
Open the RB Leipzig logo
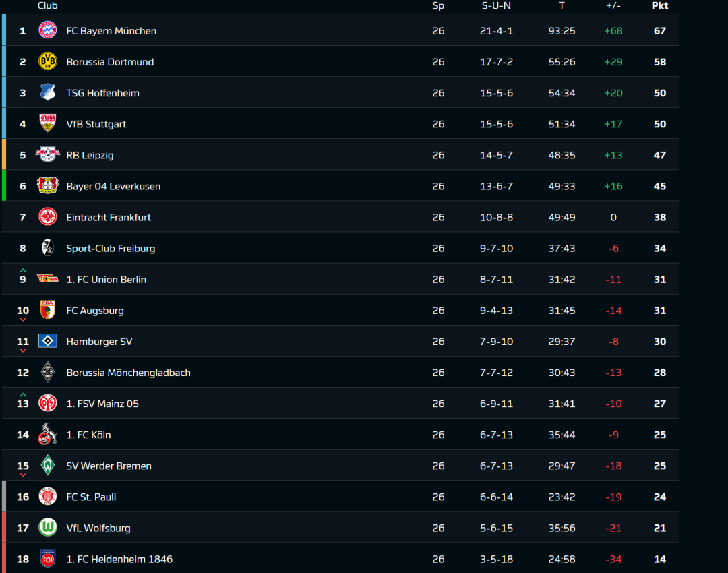(48, 154)
